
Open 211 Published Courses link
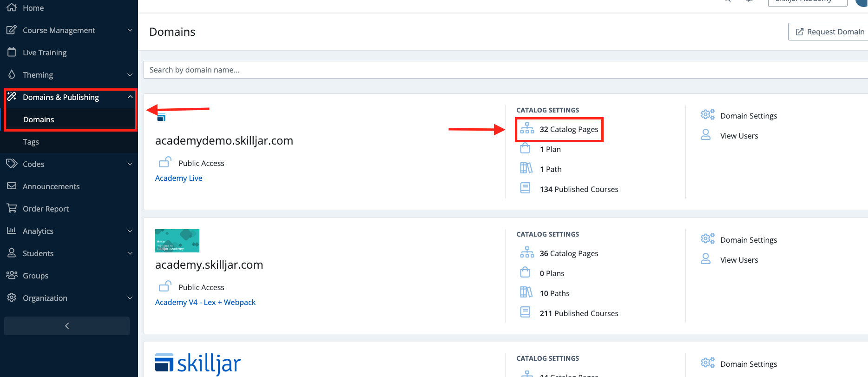[579, 313]
